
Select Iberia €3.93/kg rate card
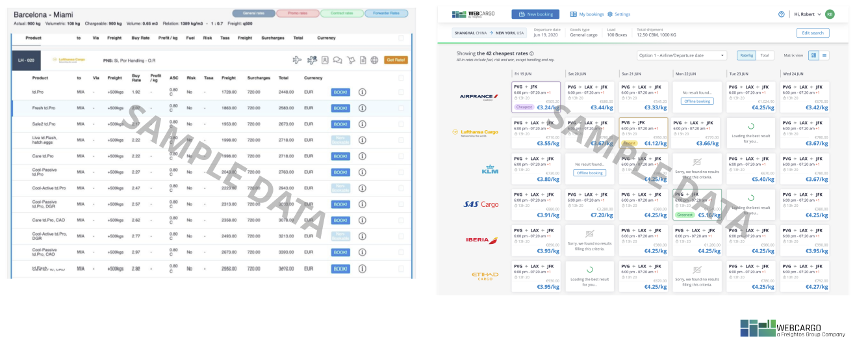point(536,240)
